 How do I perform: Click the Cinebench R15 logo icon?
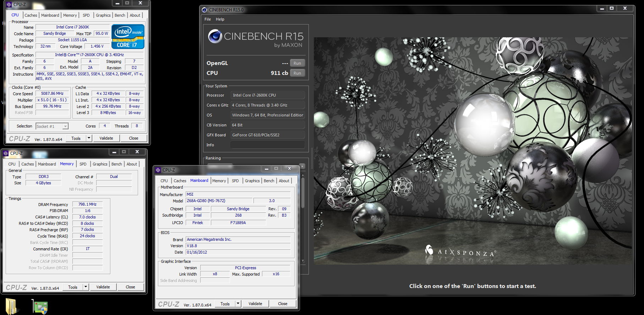pos(215,36)
